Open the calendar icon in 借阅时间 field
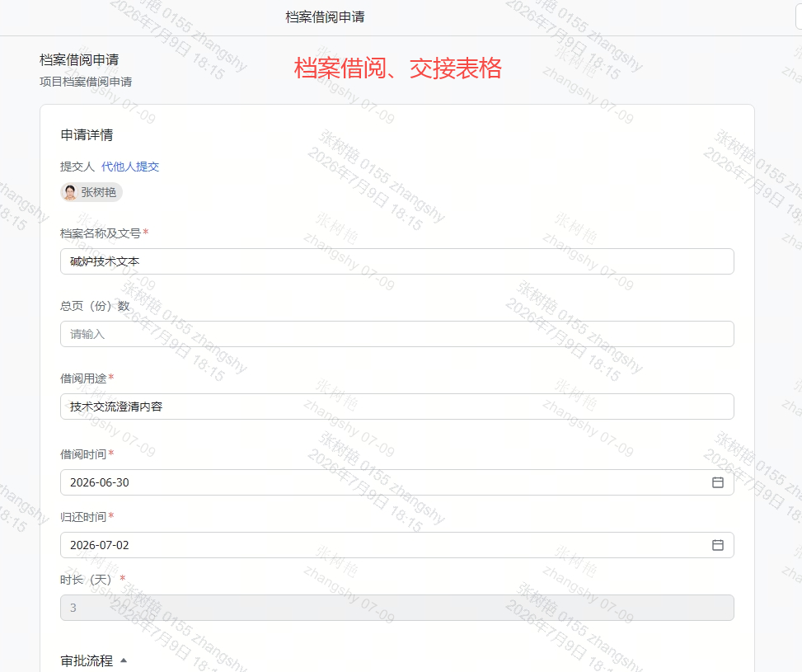 tap(718, 482)
